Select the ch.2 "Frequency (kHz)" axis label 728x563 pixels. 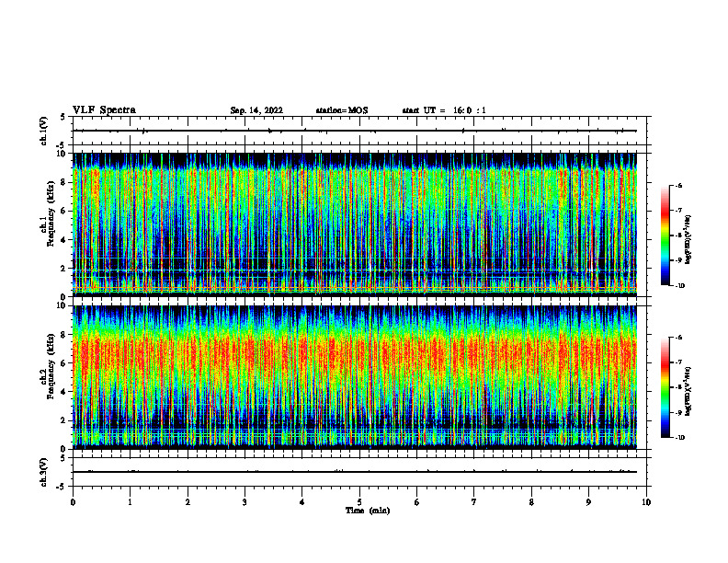[51, 366]
